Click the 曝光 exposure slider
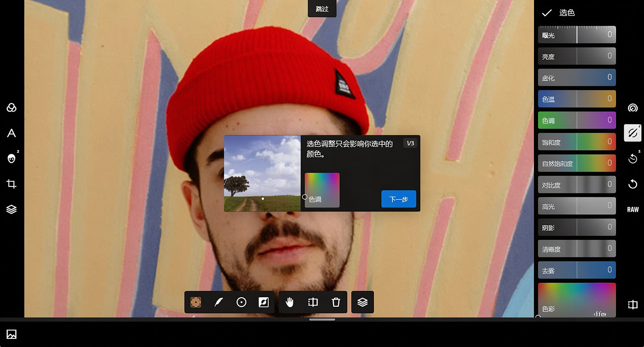Screen dimensions: 644x347 577,35
